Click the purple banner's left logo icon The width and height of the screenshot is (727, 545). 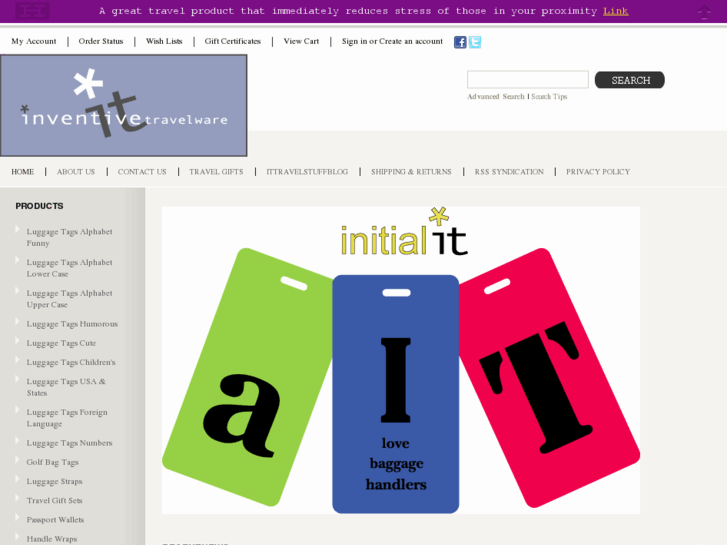[x=32, y=11]
